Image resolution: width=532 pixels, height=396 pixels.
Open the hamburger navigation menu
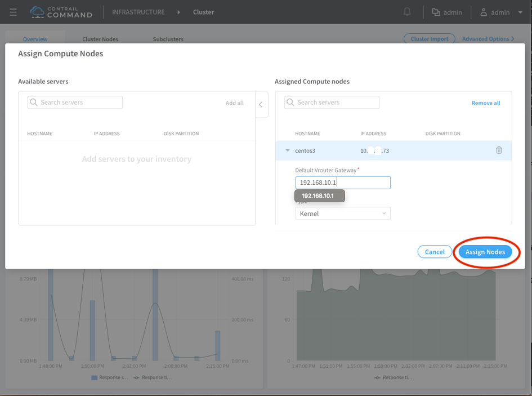coord(13,12)
